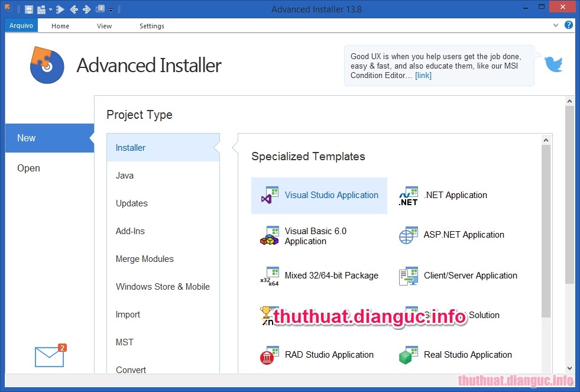Choose the ASP.NET Application label
580x392 pixels.
pos(464,235)
